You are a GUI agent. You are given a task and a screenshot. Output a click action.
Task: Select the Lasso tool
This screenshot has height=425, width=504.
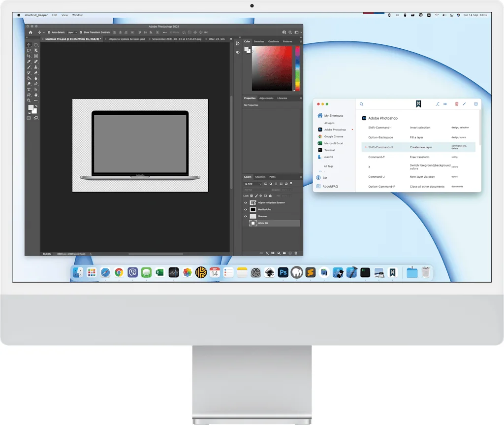[29, 51]
